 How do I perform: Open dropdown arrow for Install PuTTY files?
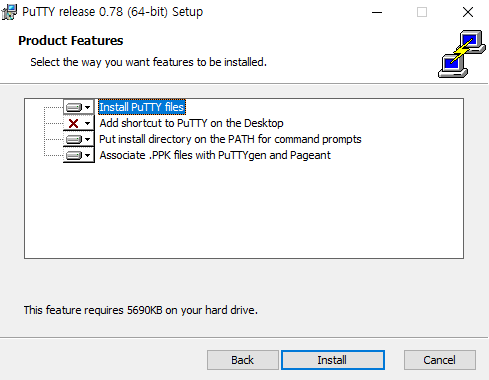[x=88, y=107]
